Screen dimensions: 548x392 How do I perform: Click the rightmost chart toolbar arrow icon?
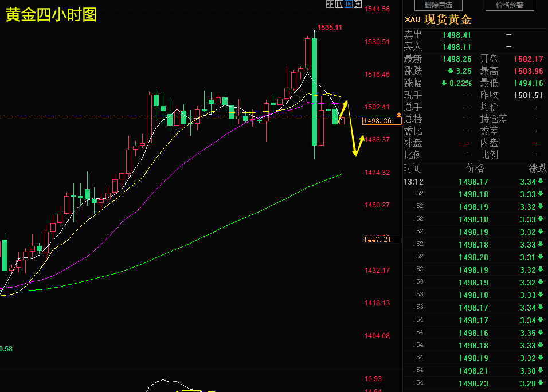(357, 4)
